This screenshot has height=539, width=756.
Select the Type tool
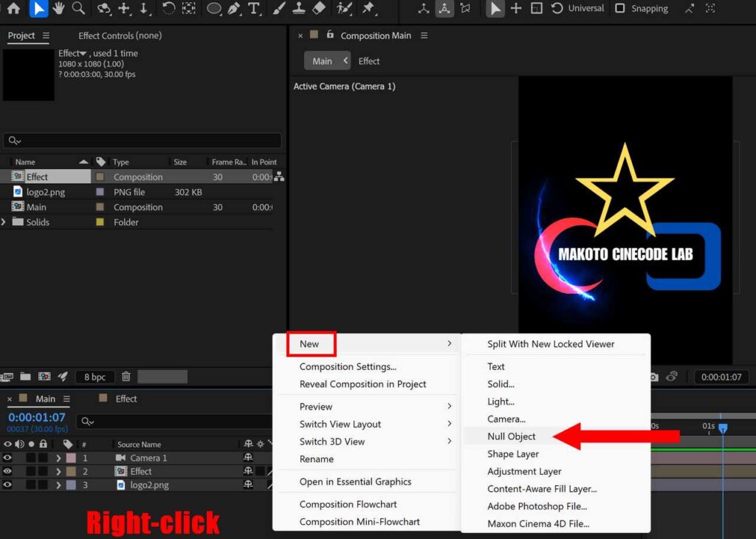[254, 8]
